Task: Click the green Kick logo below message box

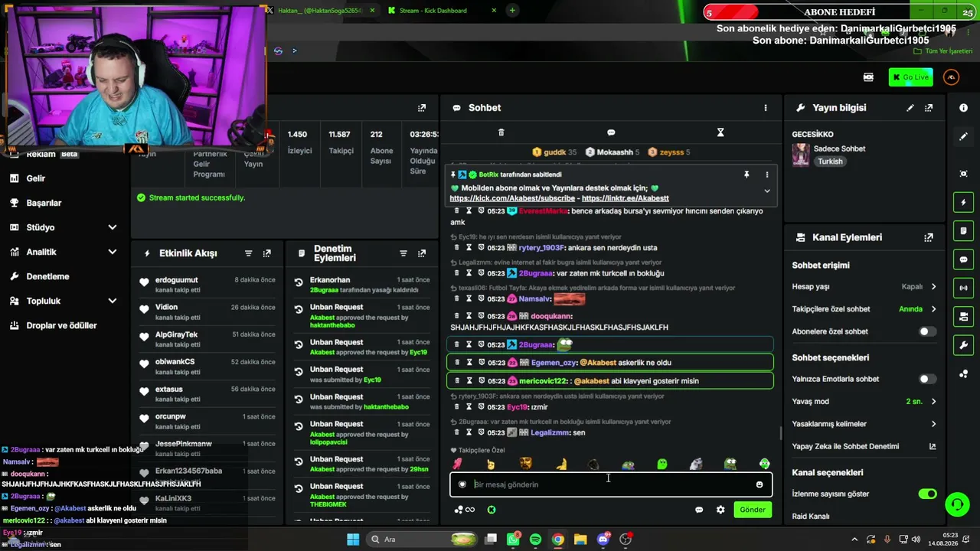Action: click(x=492, y=510)
